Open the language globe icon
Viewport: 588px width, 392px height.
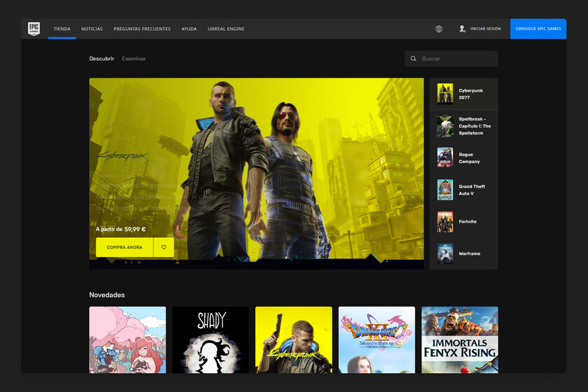(439, 29)
